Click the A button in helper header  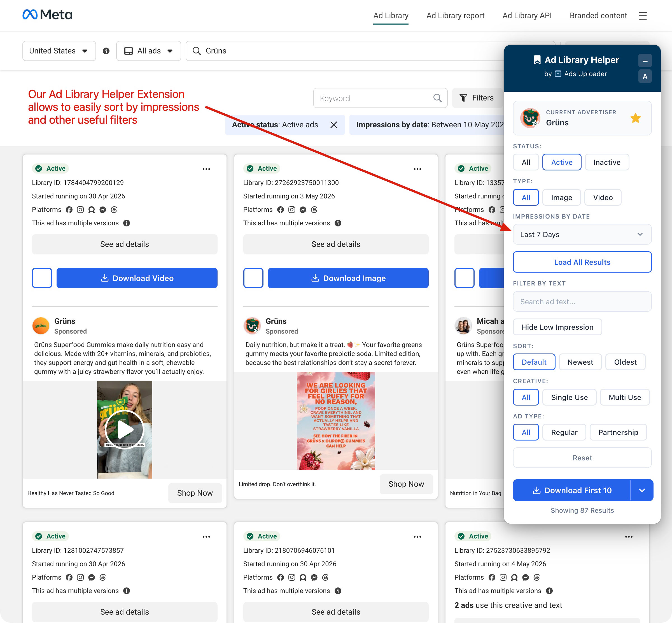pos(645,76)
